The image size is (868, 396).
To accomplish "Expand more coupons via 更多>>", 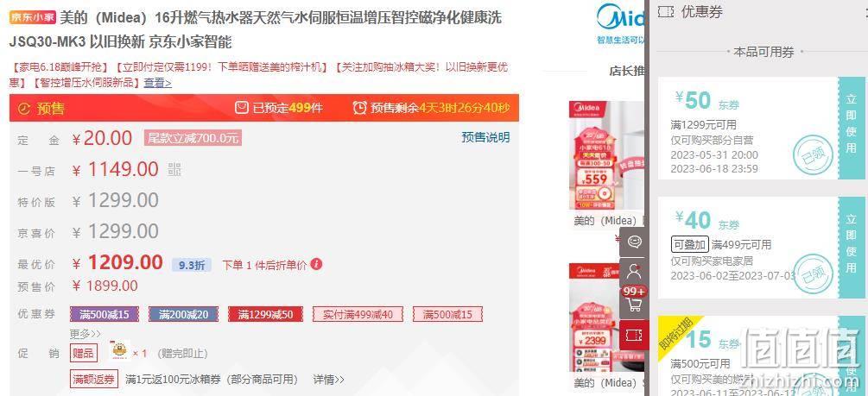I will pyautogui.click(x=85, y=334).
